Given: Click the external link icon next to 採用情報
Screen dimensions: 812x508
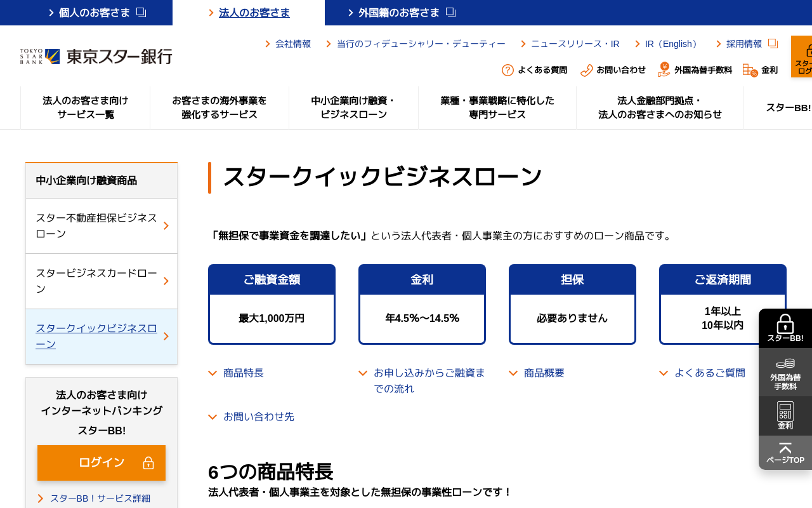Looking at the screenshot, I should (x=773, y=43).
